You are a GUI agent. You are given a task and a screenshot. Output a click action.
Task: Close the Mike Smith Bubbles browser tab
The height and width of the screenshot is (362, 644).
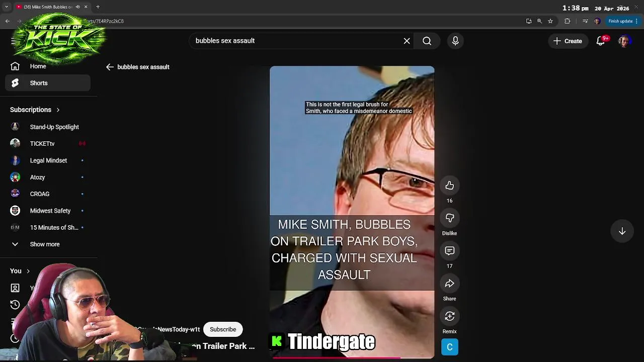tap(86, 7)
